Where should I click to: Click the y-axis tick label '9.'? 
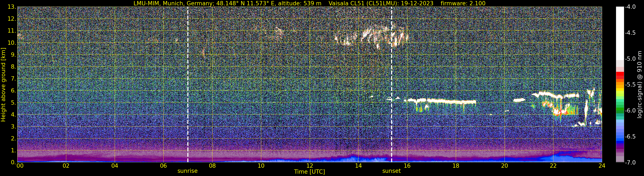point(13,55)
